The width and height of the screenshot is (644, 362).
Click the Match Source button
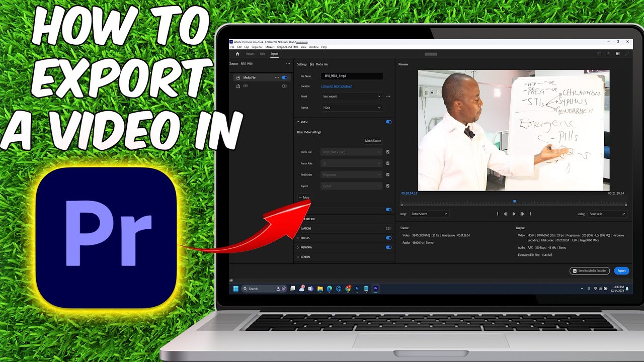tap(373, 141)
